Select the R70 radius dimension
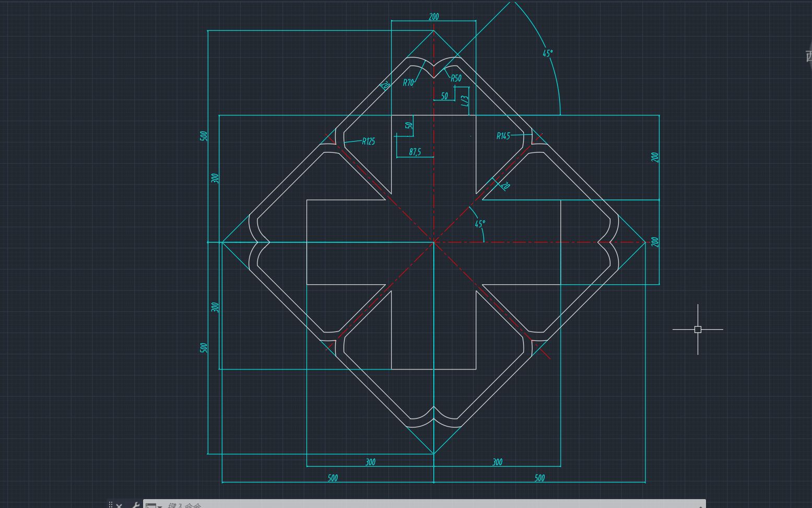This screenshot has height=508, width=812. tap(408, 82)
